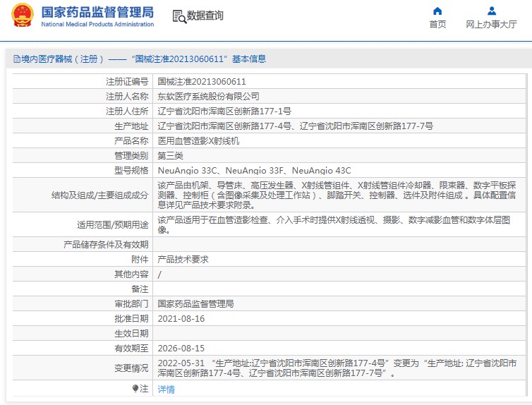Click breadcrumb 境内医疗器械（注册）
The height and width of the screenshot is (405, 532).
click(x=62, y=59)
